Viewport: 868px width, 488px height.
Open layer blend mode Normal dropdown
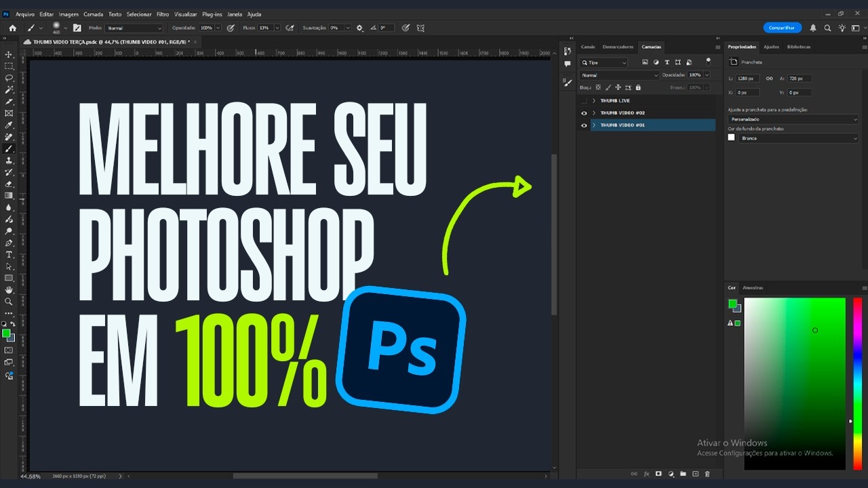618,75
